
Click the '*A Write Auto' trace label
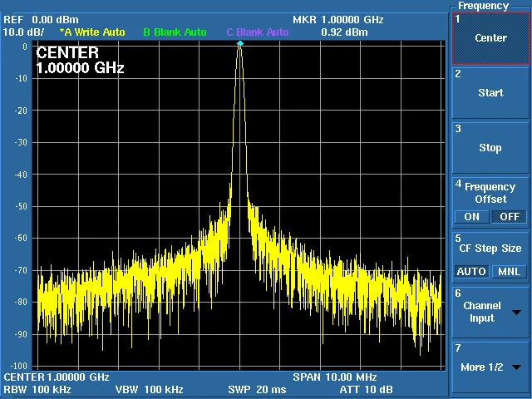coord(92,32)
